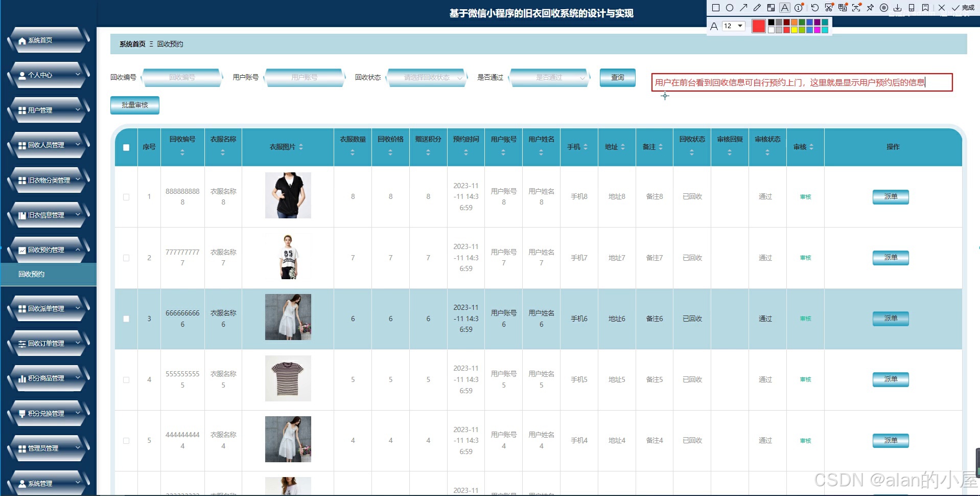
Task: Click the text recognition OCR icon
Action: coord(856,8)
